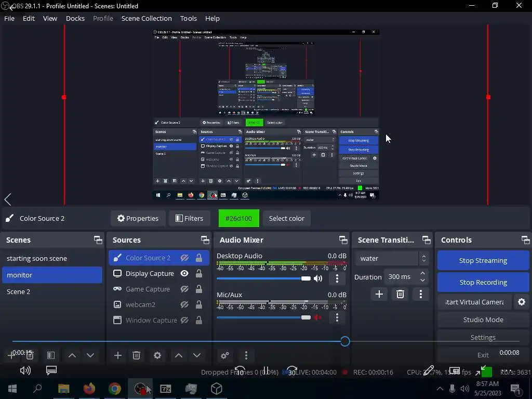Click the video player forward 30 seconds icon

click(291, 371)
